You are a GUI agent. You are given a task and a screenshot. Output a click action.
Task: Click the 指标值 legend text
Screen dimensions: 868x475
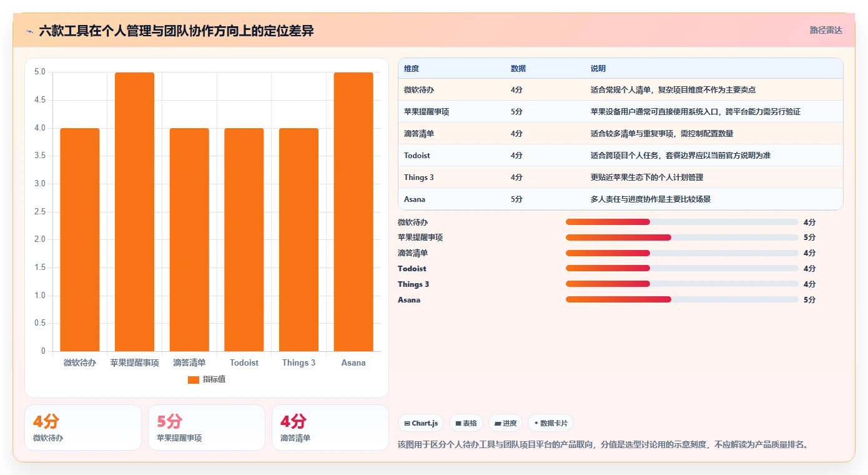214,379
